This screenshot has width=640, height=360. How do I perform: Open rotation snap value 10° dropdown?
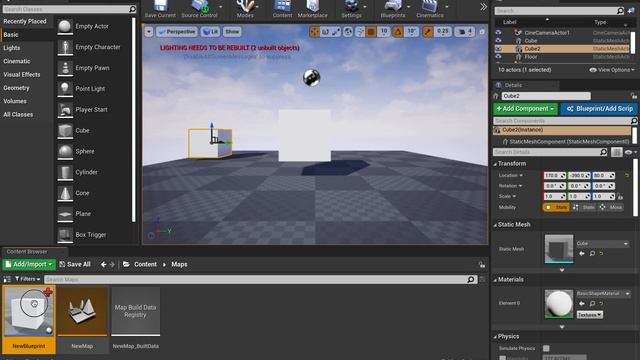(x=411, y=31)
